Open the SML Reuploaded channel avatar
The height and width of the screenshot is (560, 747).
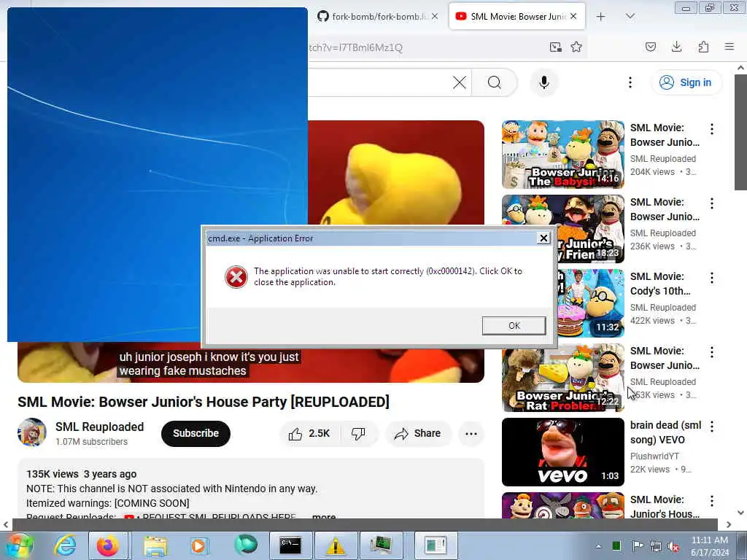[x=32, y=432]
